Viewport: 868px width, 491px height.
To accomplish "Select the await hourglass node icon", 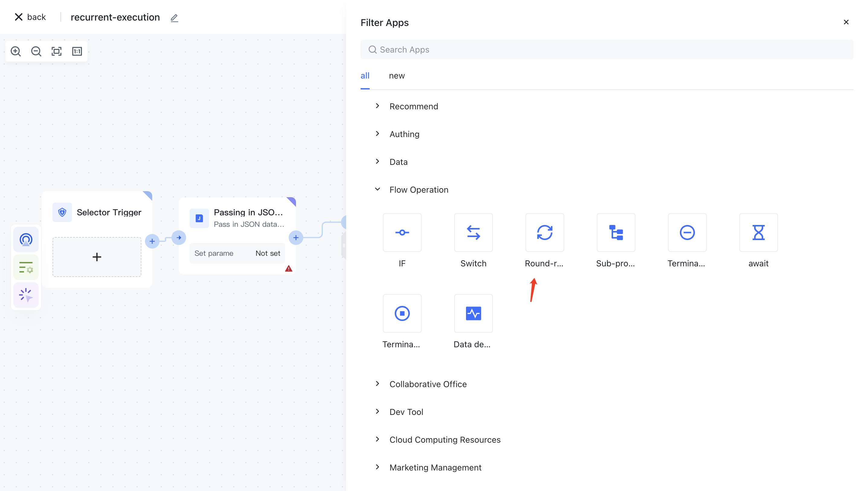I will [758, 233].
